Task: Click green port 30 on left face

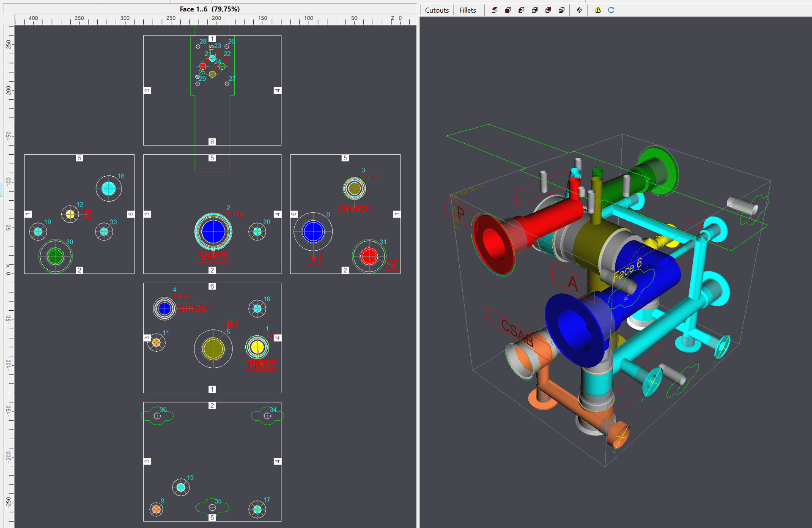Action: click(55, 256)
